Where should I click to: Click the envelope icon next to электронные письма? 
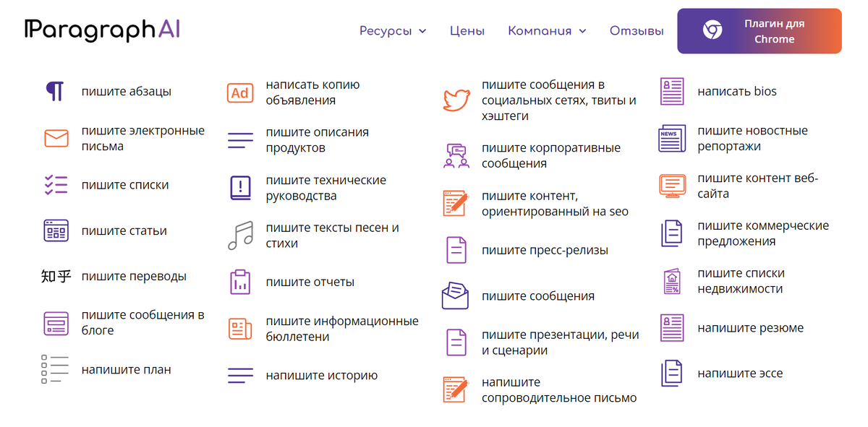(x=56, y=138)
